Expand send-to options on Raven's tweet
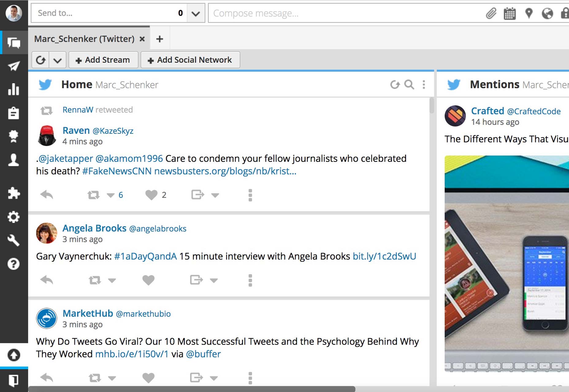This screenshot has width=569, height=392. [215, 195]
